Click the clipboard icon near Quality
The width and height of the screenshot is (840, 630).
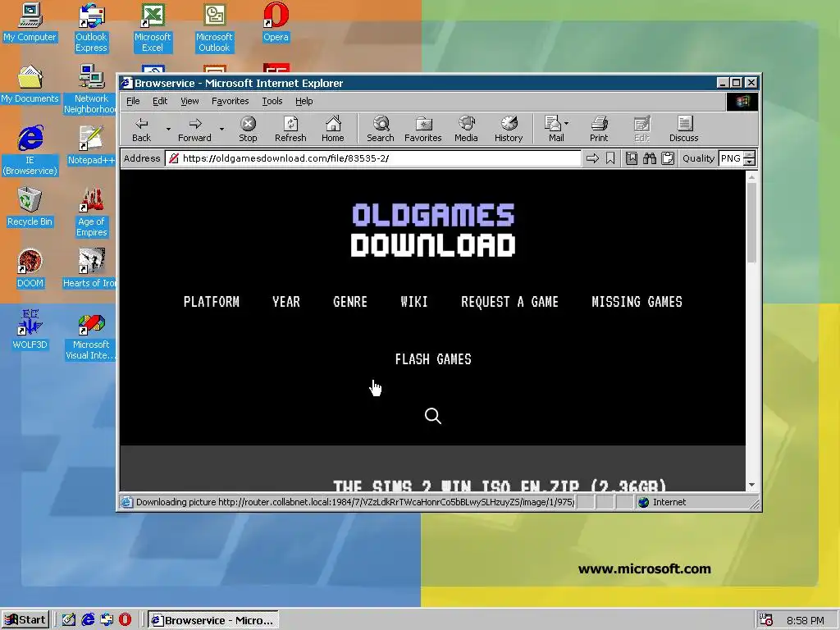tap(668, 158)
